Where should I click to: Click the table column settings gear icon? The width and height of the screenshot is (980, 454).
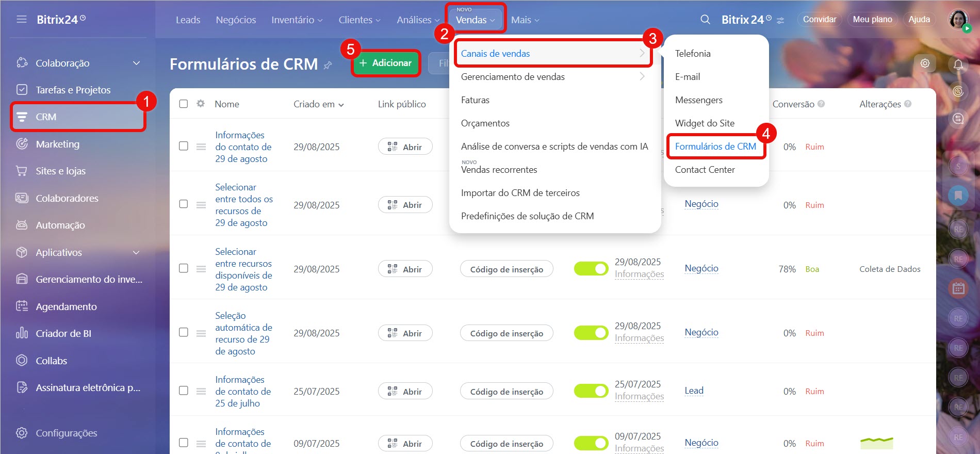tap(201, 104)
